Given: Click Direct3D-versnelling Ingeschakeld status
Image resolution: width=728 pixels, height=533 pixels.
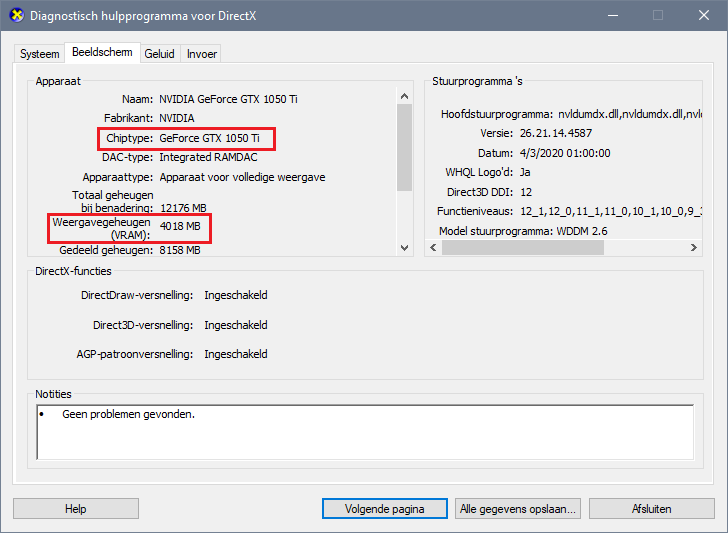Looking at the screenshot, I should [x=236, y=325].
